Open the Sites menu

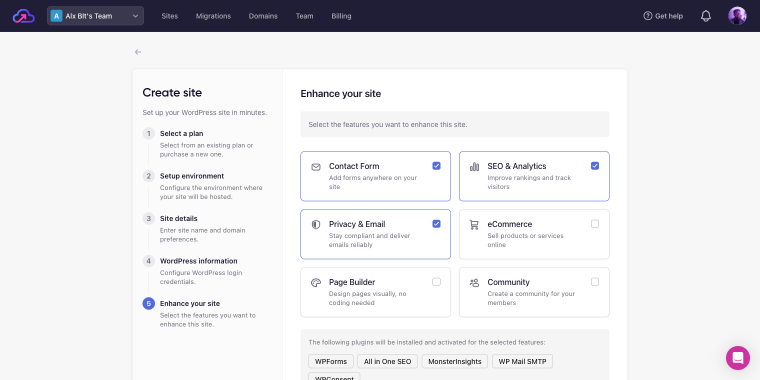tap(170, 16)
